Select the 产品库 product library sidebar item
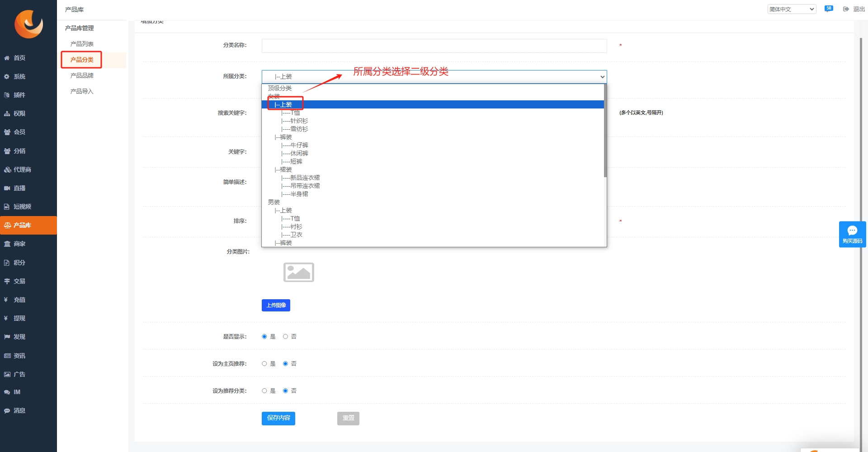Screen dimensions: 868x452 click(28, 225)
